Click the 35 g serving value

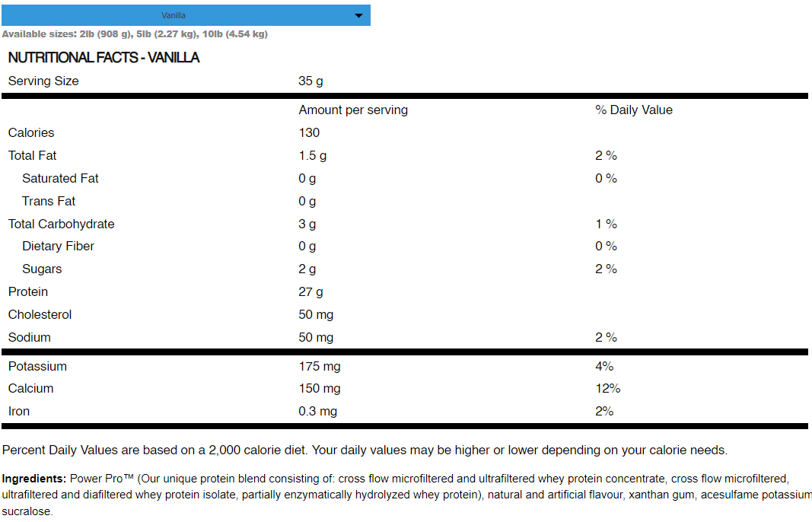click(x=310, y=81)
